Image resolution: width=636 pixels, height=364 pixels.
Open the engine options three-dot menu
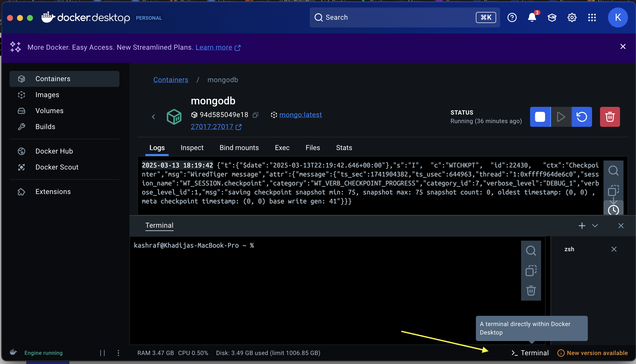(x=118, y=353)
